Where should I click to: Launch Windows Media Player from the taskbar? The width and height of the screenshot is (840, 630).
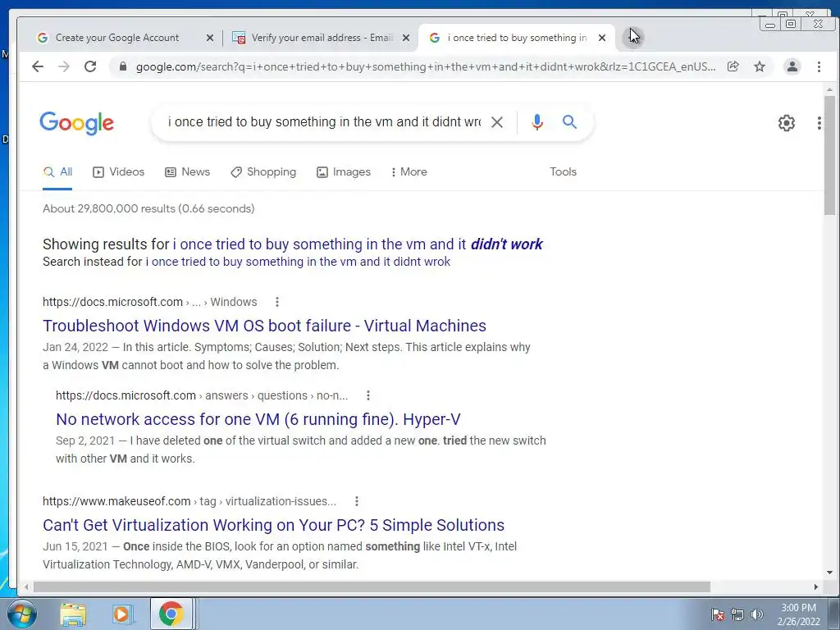[x=121, y=614]
